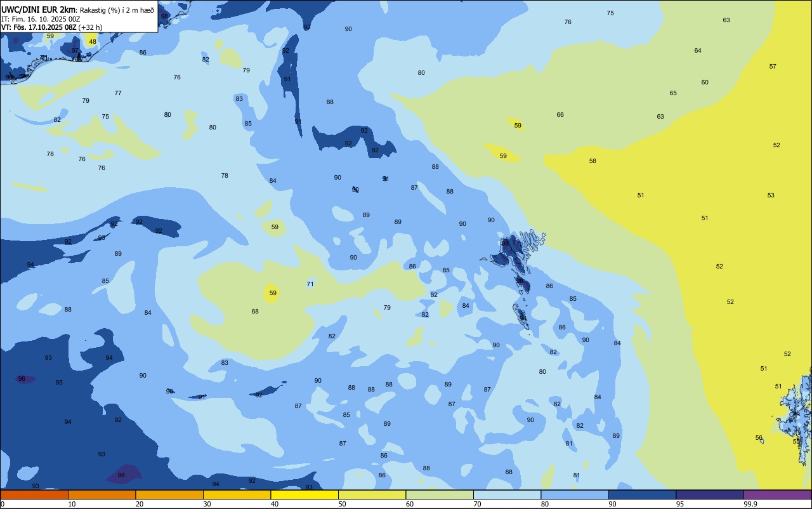
Task: Click the legend tick label "40"
Action: point(275,504)
